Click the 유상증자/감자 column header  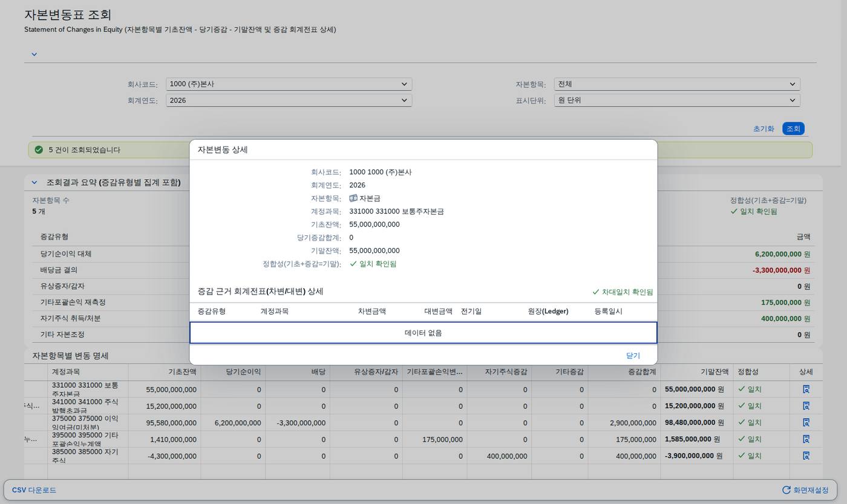coord(366,372)
